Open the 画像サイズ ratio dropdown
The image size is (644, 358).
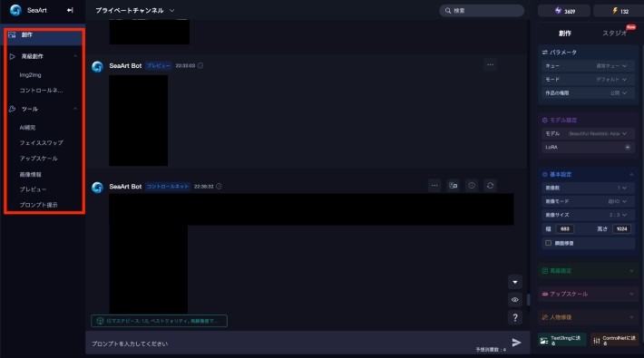point(588,215)
